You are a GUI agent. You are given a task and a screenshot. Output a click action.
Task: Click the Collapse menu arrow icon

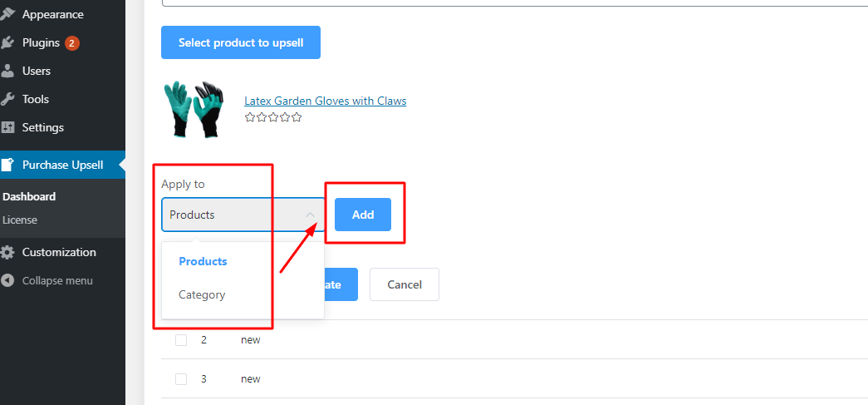point(8,280)
